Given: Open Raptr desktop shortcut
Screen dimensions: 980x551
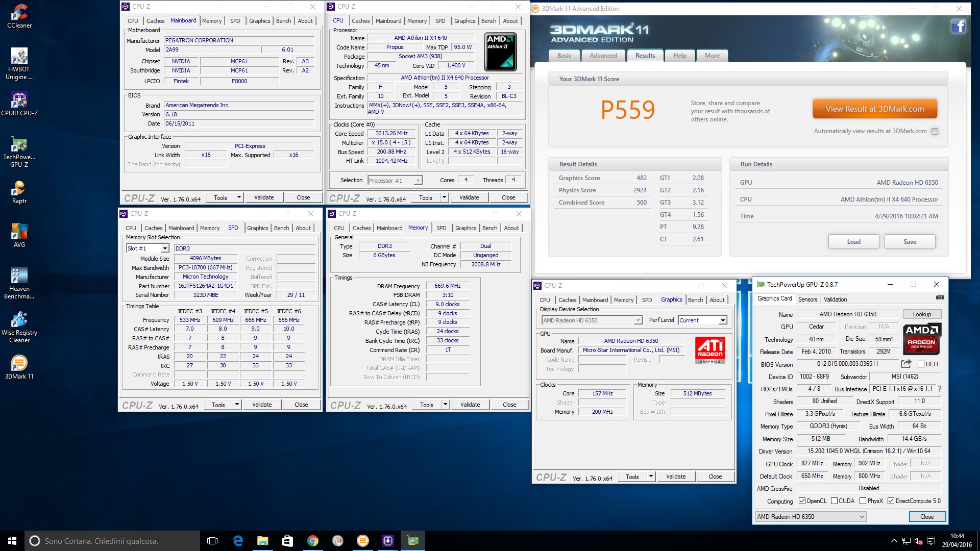Looking at the screenshot, I should pyautogui.click(x=19, y=192).
